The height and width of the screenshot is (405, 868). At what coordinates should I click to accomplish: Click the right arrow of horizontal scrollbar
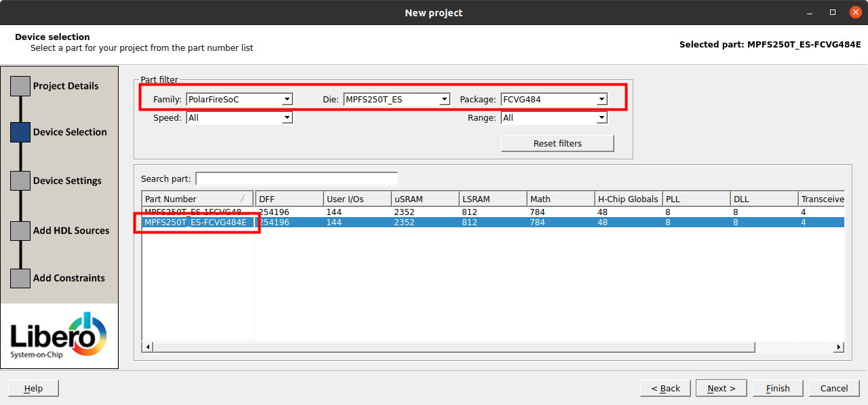click(839, 347)
